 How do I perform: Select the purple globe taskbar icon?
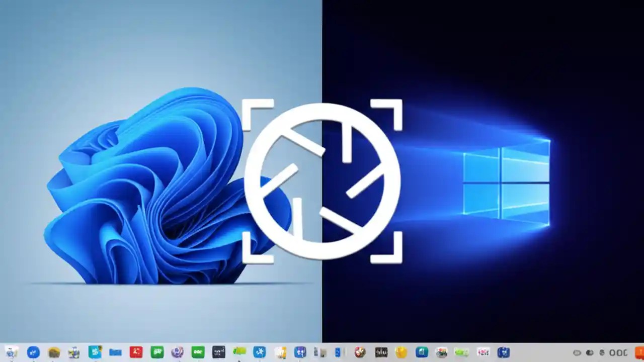pos(176,352)
